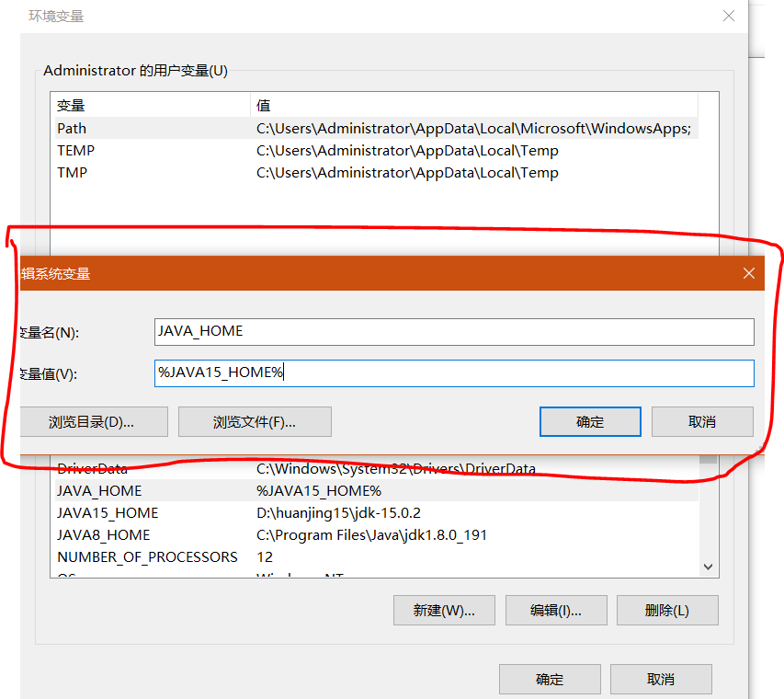The height and width of the screenshot is (699, 784).
Task: Click the 新建(W)... button for system variables
Action: tap(444, 610)
